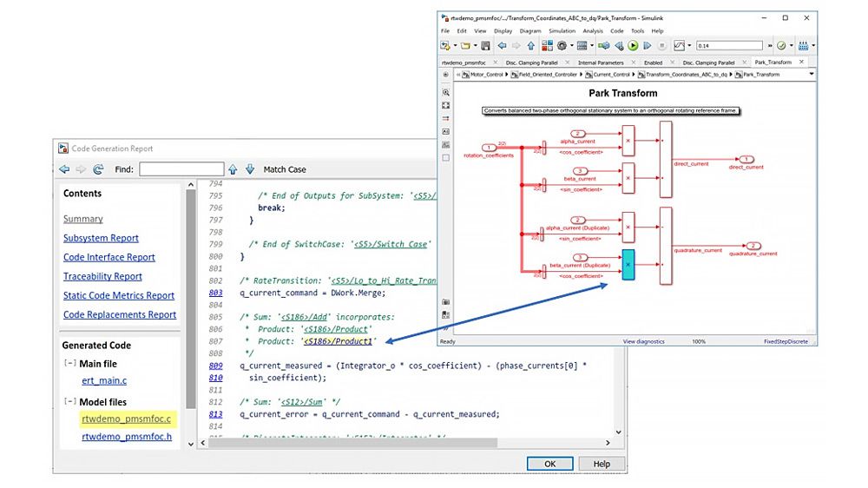Open the rtwdemo_pmsmfoc.h file link
Screen dimensions: 868x488
click(x=127, y=437)
